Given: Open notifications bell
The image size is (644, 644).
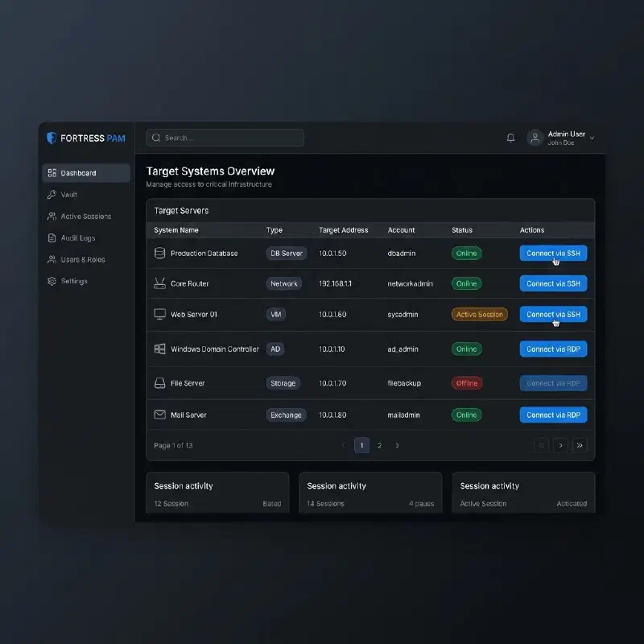Looking at the screenshot, I should click(x=510, y=138).
